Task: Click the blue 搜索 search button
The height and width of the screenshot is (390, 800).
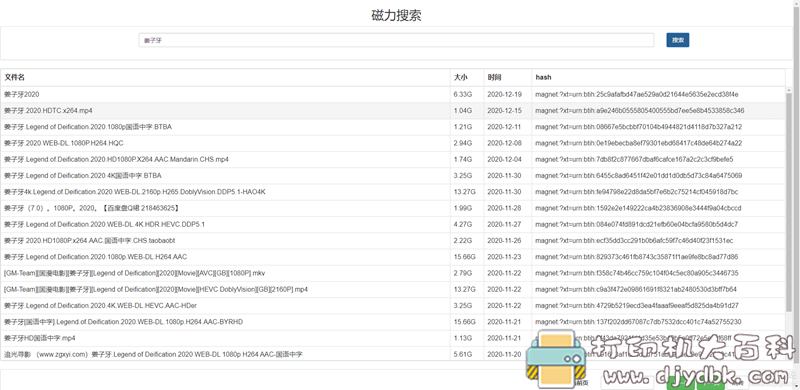Action: [678, 40]
